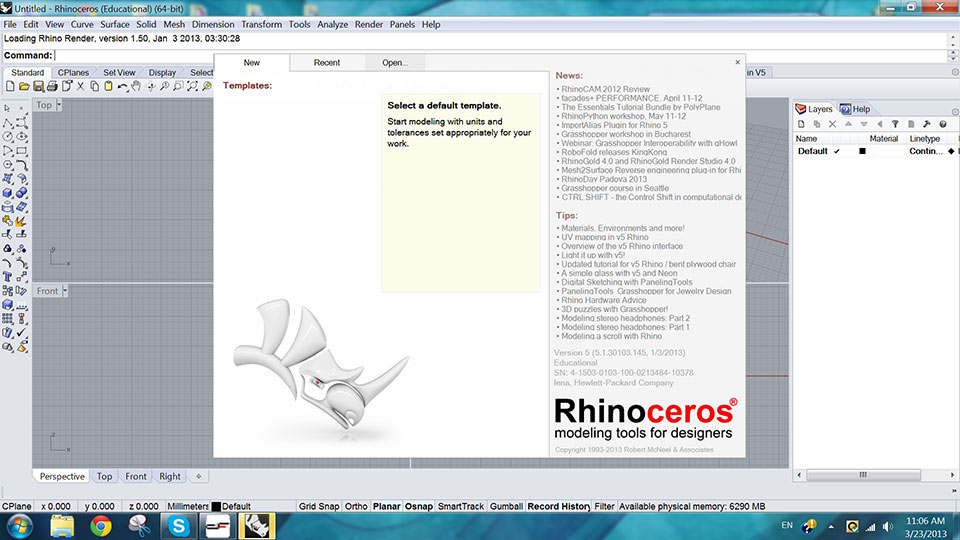
Task: Select the Pan hand tool
Action: pos(137,87)
